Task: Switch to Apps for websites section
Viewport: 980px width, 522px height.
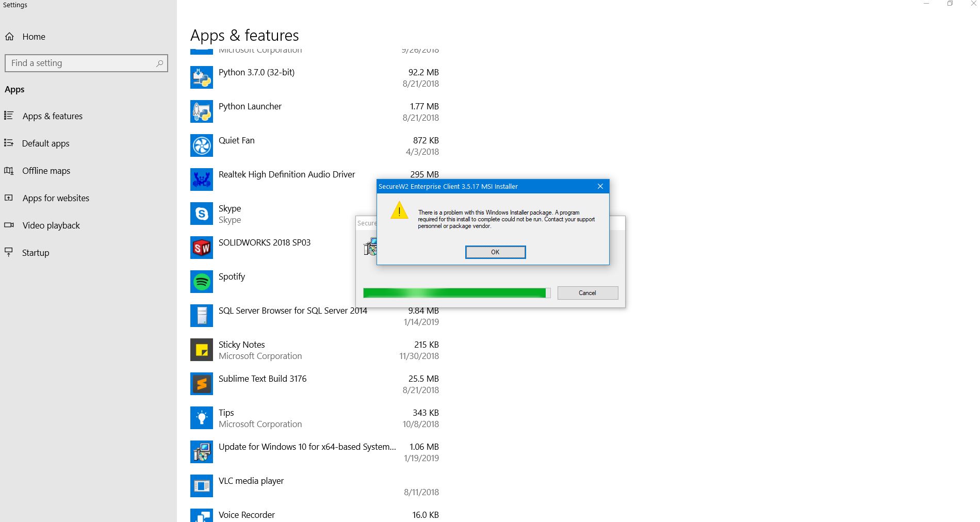Action: click(x=56, y=198)
